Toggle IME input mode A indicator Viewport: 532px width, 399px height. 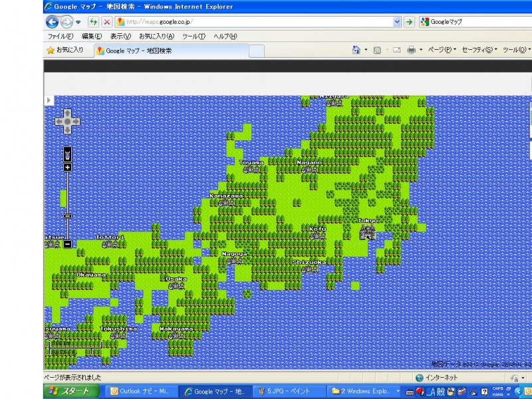pyautogui.click(x=431, y=392)
